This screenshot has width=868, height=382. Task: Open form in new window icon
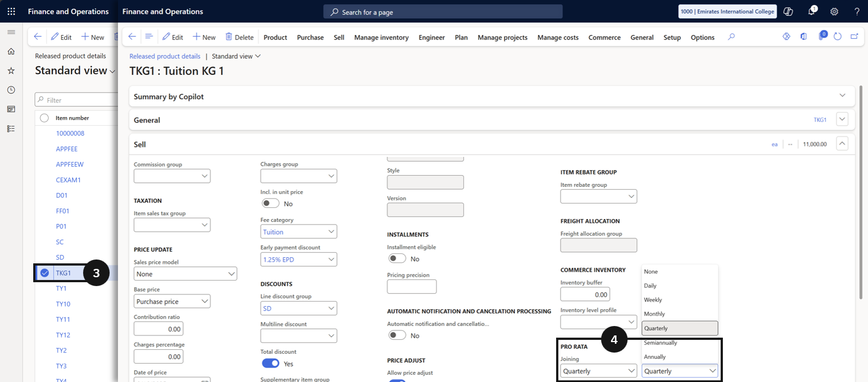pyautogui.click(x=854, y=37)
